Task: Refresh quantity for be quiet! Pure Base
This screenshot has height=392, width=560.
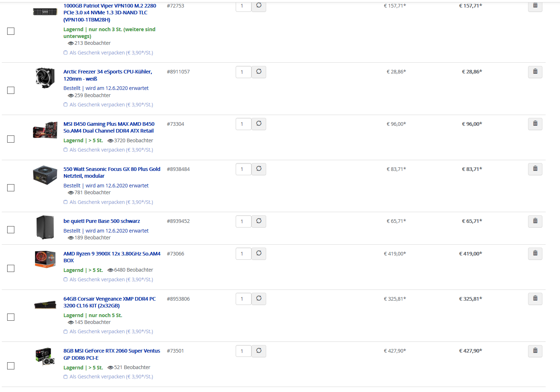Action: [259, 221]
